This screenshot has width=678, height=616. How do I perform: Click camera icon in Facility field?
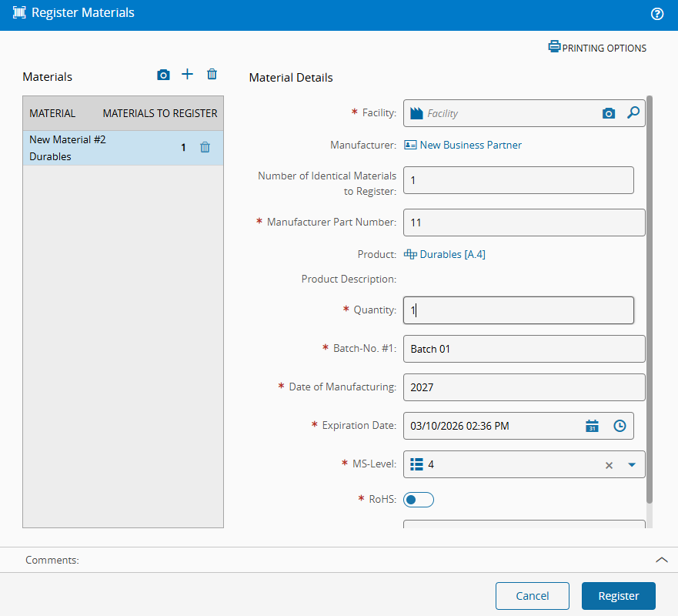(609, 113)
